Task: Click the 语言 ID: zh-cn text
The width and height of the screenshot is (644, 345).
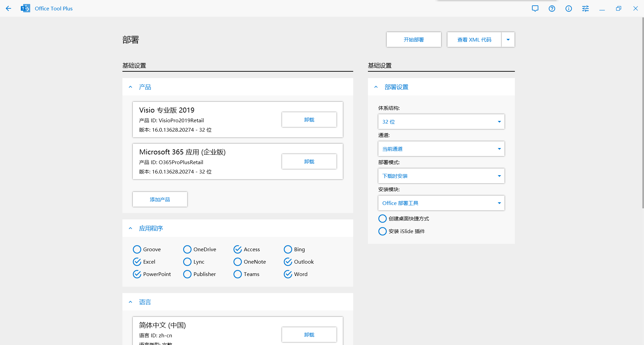Action: point(156,336)
